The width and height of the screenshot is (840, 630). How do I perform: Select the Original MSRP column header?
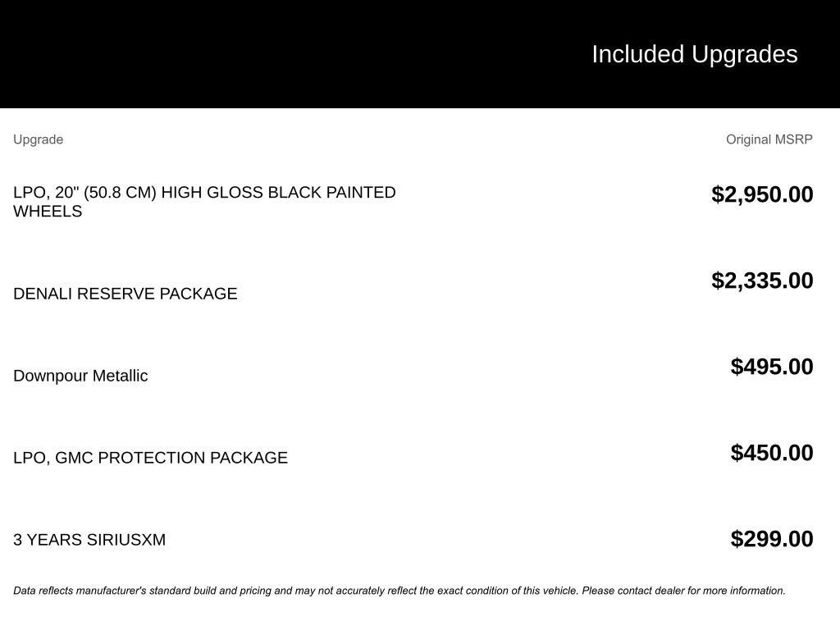coord(769,139)
